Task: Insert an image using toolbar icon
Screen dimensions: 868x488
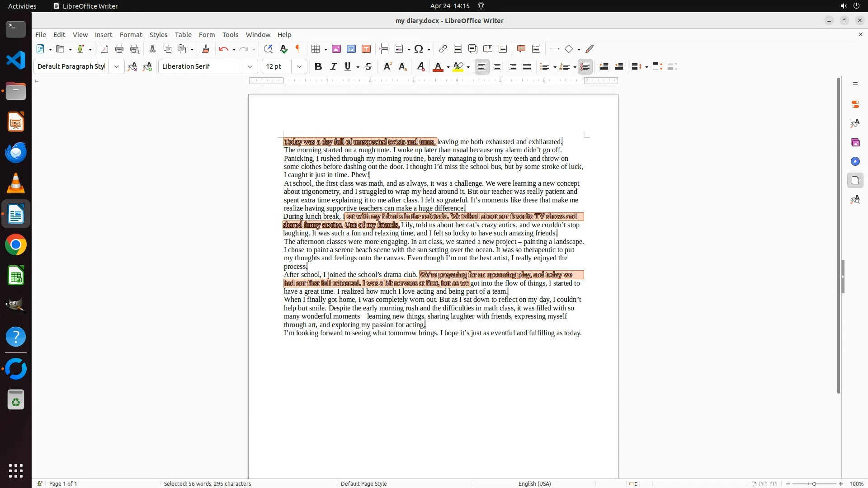Action: (x=336, y=49)
